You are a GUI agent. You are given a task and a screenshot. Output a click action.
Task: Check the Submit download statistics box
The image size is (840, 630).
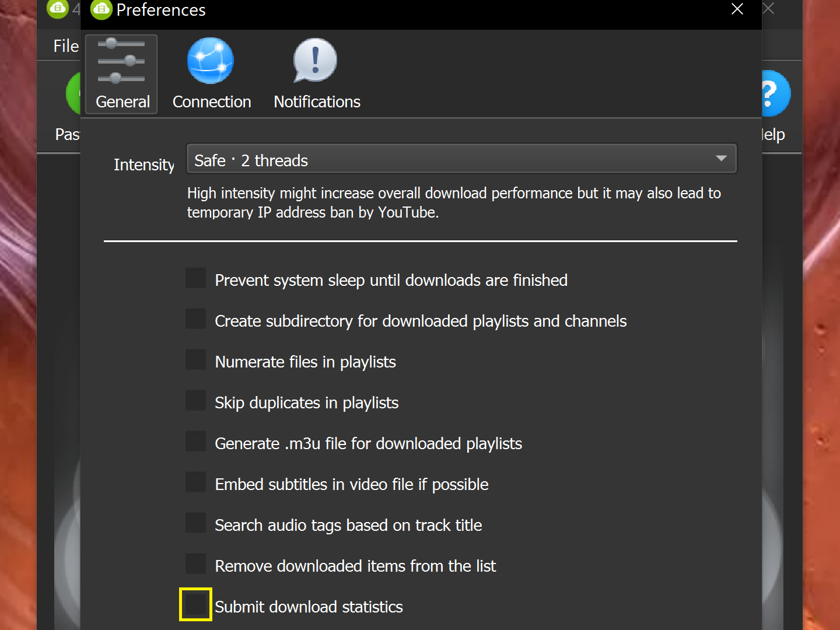coord(196,604)
